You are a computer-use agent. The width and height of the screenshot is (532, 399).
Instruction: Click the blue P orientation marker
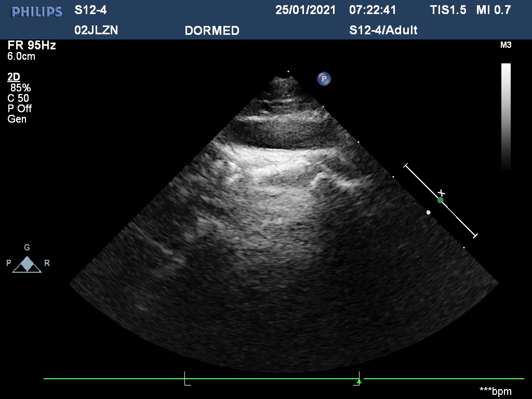324,79
